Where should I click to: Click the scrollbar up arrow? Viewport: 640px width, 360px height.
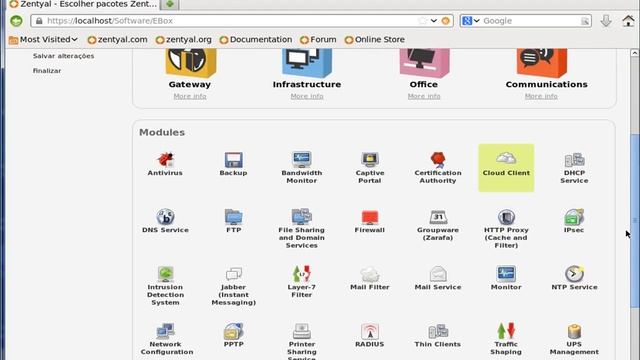click(635, 53)
